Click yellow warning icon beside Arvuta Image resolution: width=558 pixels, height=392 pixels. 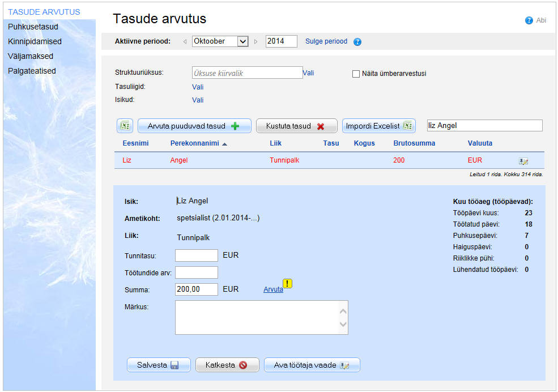coord(287,284)
